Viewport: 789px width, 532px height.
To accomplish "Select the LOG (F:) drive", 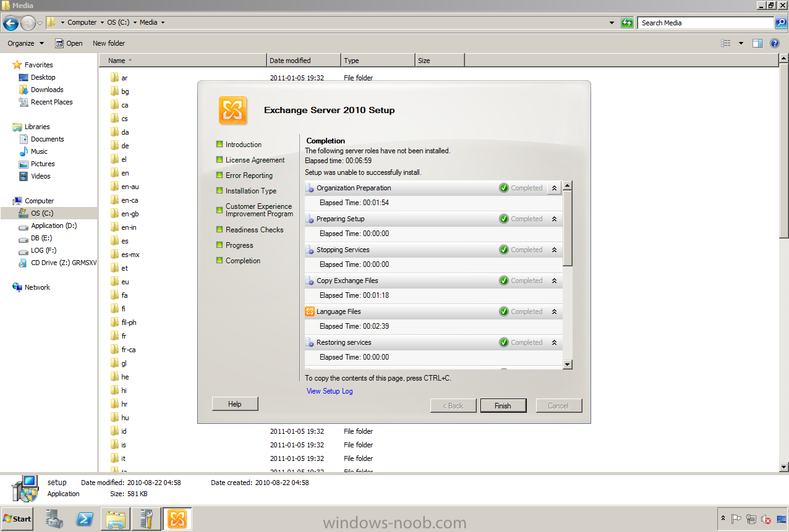I will (38, 250).
